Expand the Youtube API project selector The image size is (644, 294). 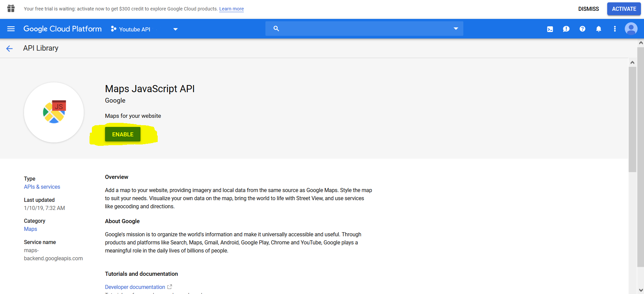(144, 29)
